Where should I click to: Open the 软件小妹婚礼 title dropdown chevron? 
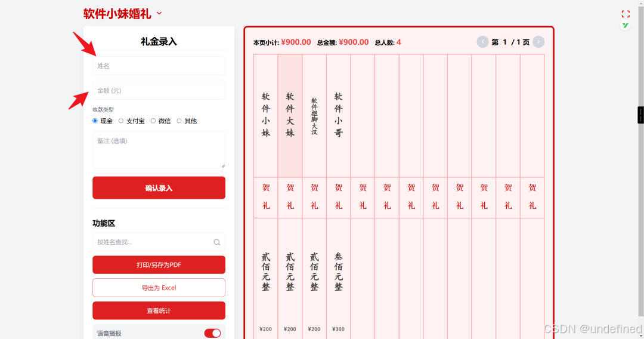pyautogui.click(x=159, y=14)
